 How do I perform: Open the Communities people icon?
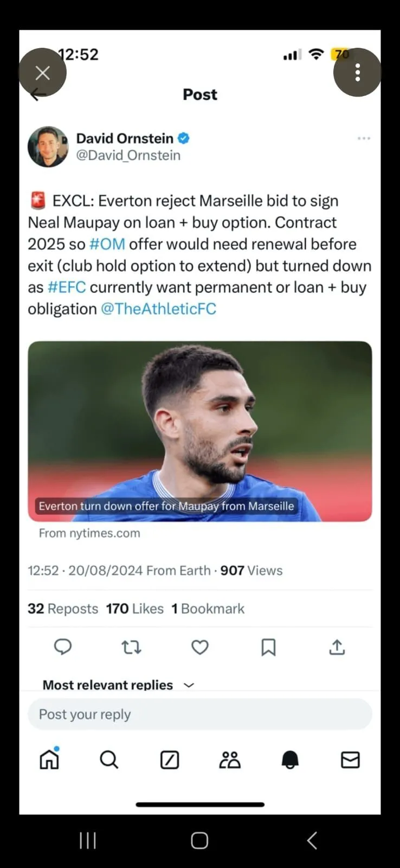[x=230, y=759]
